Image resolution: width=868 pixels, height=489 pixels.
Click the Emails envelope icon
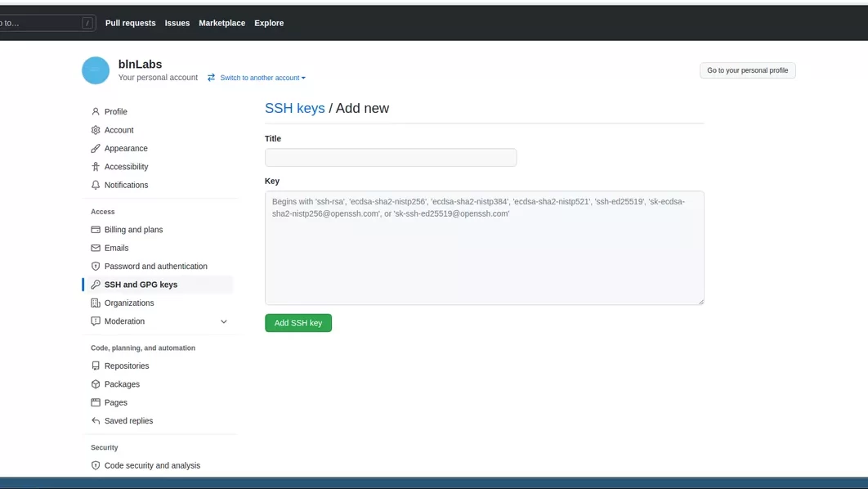(x=95, y=248)
